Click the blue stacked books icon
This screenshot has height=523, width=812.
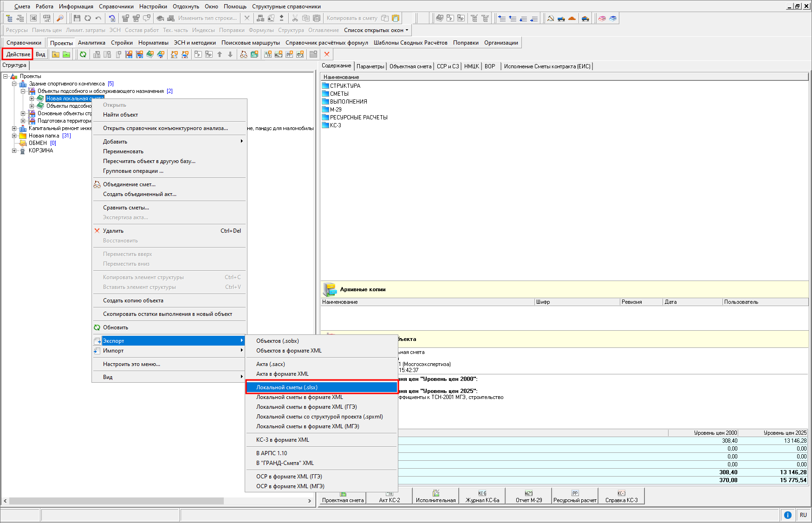coord(613,18)
